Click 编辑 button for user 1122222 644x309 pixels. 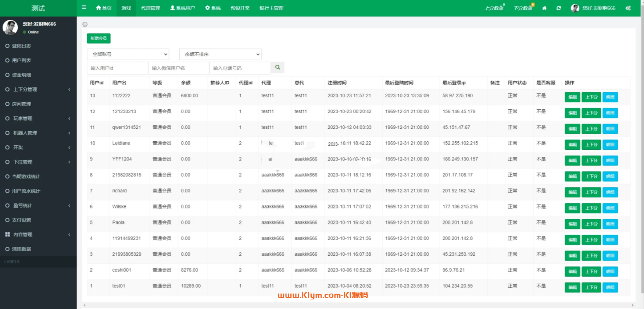[x=572, y=97]
